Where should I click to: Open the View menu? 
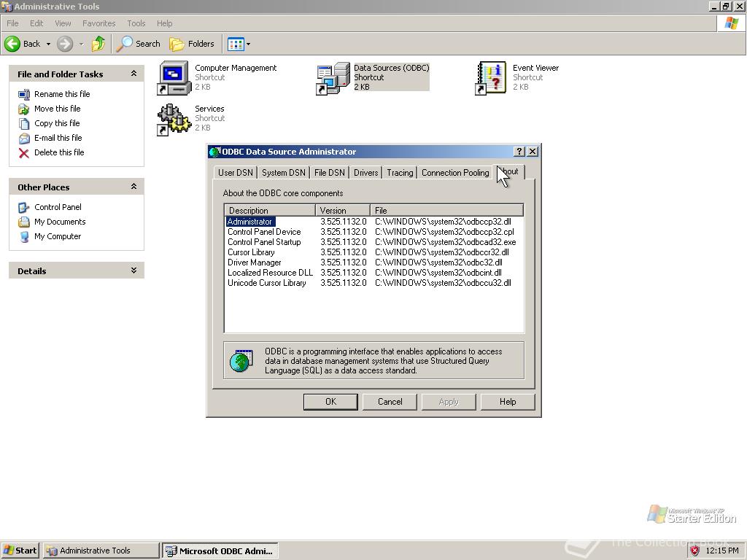pyautogui.click(x=63, y=23)
